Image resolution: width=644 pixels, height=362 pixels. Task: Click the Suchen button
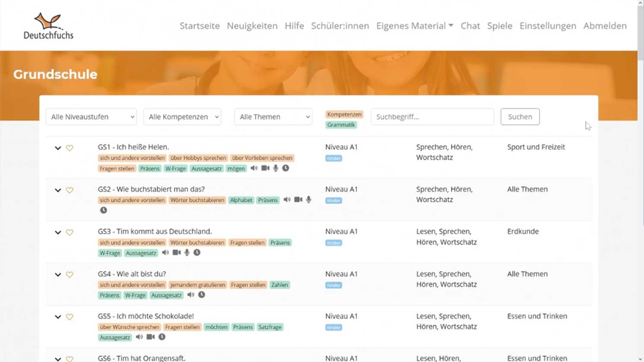(520, 116)
